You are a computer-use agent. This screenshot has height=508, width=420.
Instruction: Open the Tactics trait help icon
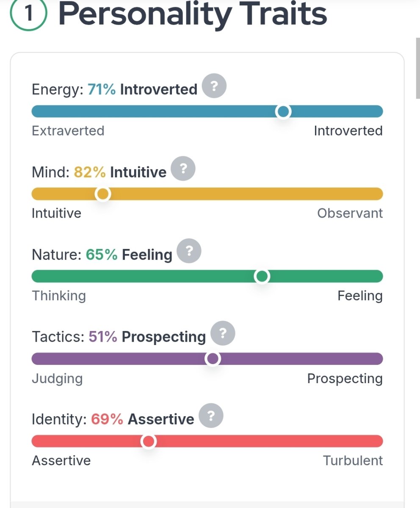coord(222,333)
